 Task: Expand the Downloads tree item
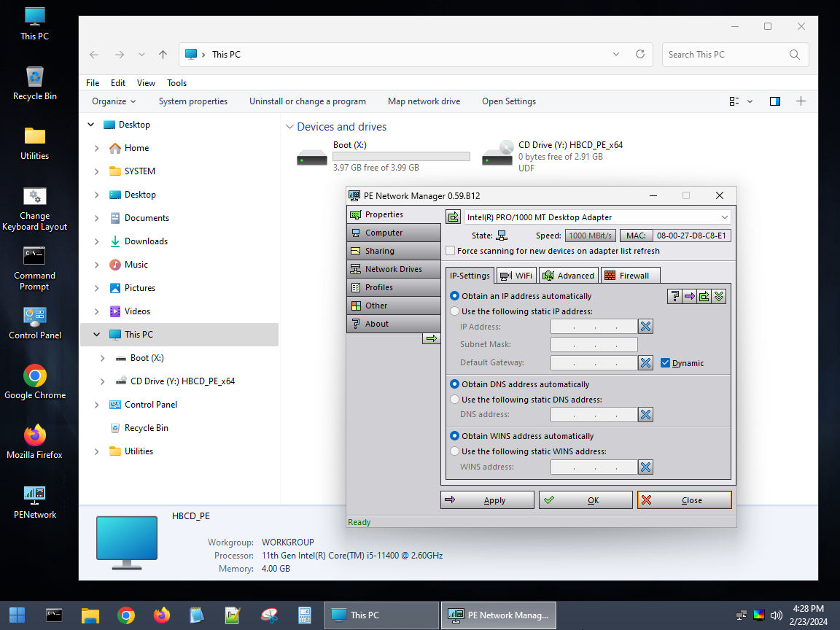[x=96, y=241]
